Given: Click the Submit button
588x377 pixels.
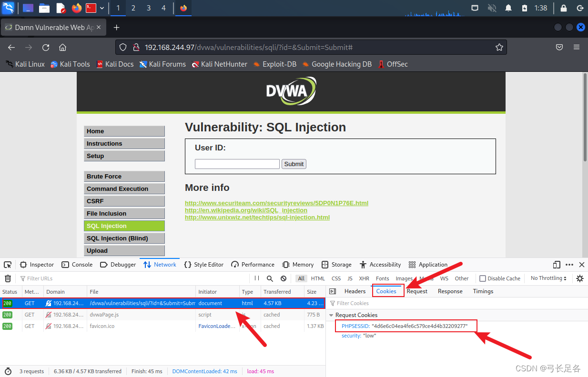Looking at the screenshot, I should [x=294, y=164].
